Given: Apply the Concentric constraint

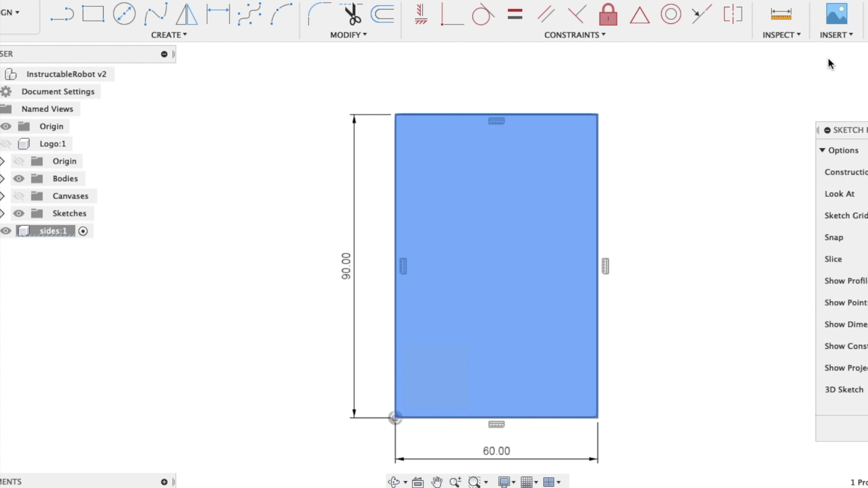Looking at the screenshot, I should (670, 14).
